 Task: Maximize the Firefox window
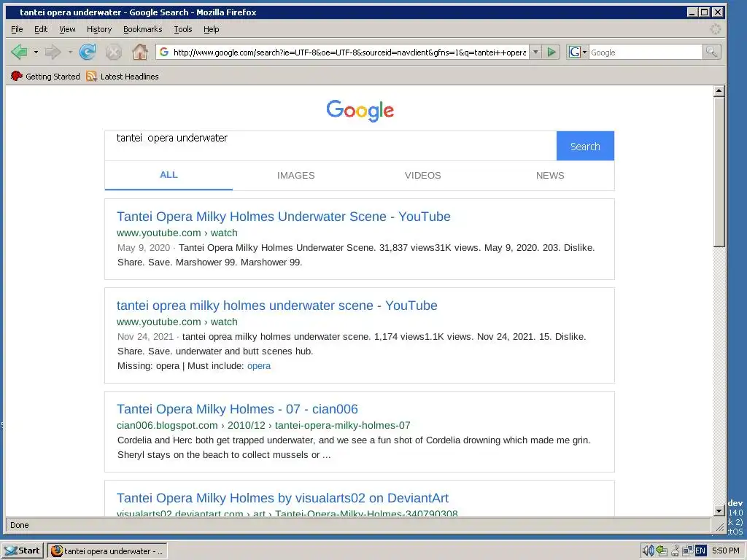705,12
